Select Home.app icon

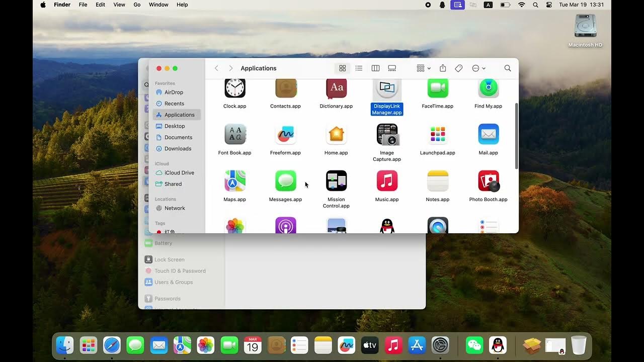[x=337, y=134]
